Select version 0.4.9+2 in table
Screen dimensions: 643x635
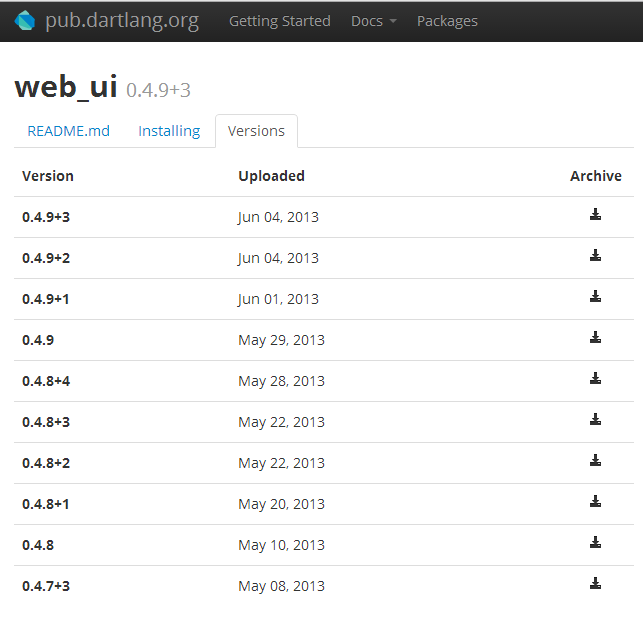[x=46, y=258]
